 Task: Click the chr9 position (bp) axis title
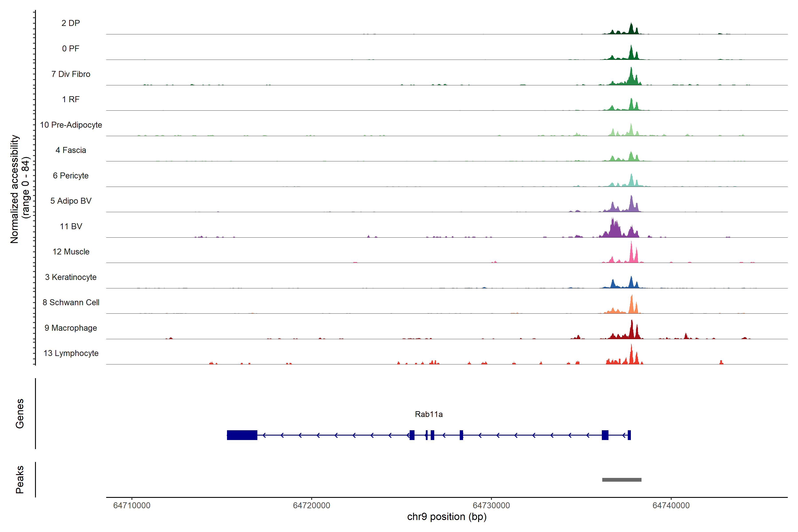pos(446,517)
